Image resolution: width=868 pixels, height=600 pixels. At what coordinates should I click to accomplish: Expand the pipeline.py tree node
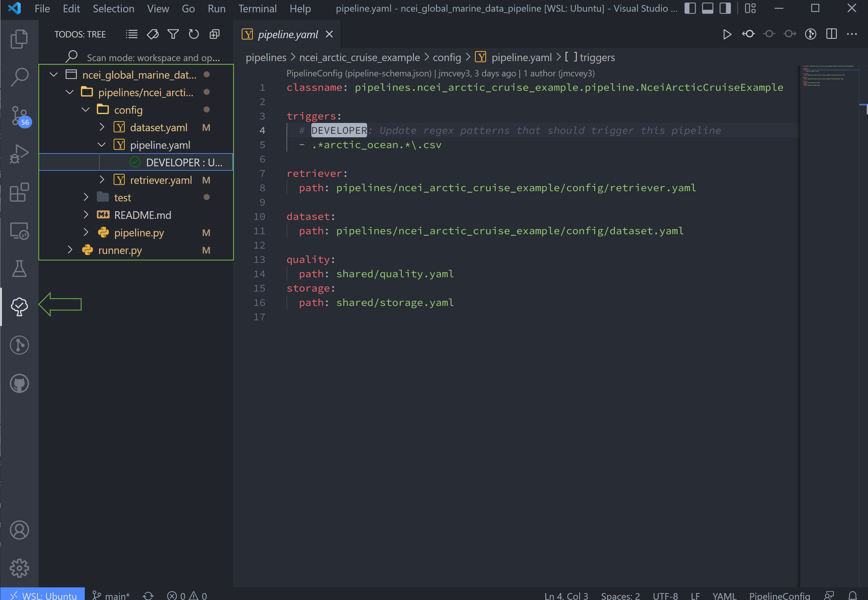click(x=86, y=232)
